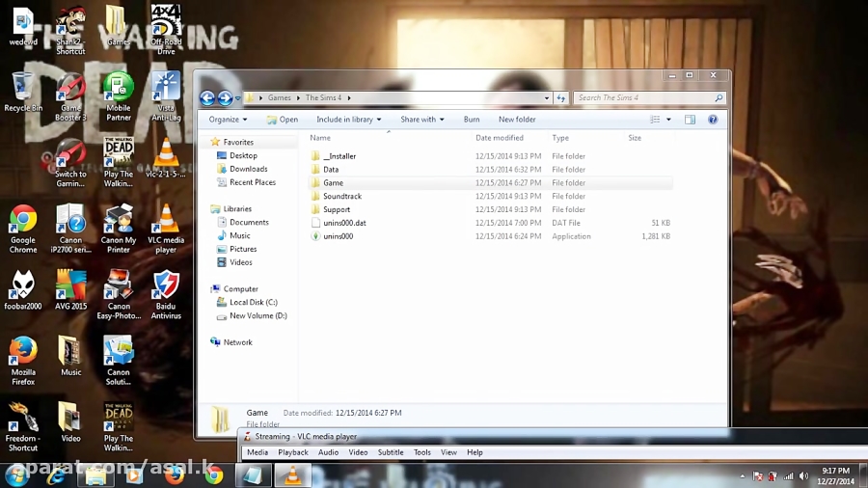Select New Volume (D:) in navigation
868x488 pixels.
tap(258, 315)
